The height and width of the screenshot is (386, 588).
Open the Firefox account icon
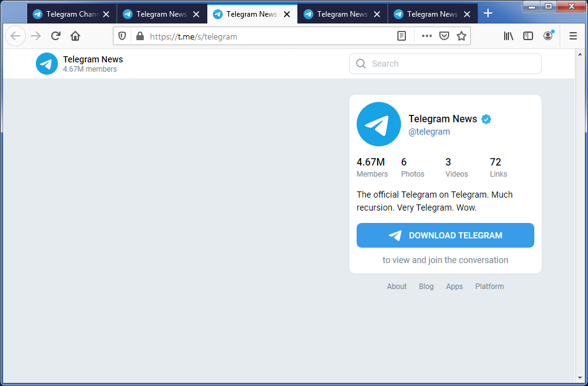[549, 36]
